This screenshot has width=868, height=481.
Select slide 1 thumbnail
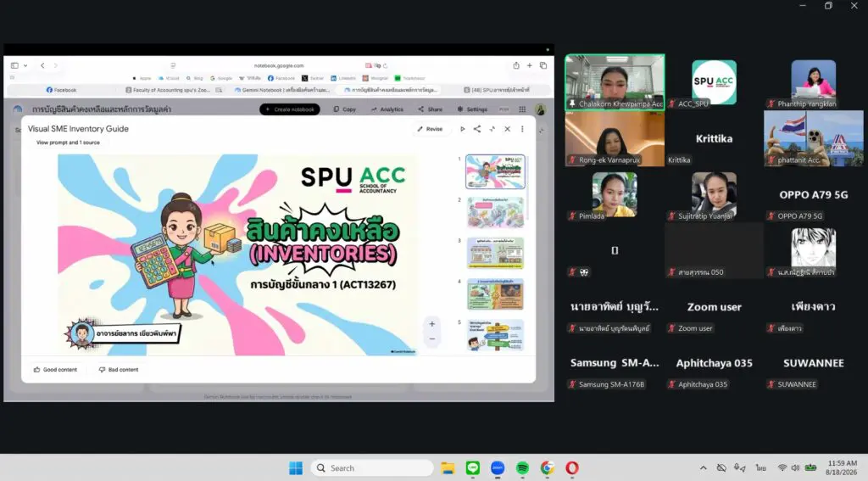pos(495,171)
